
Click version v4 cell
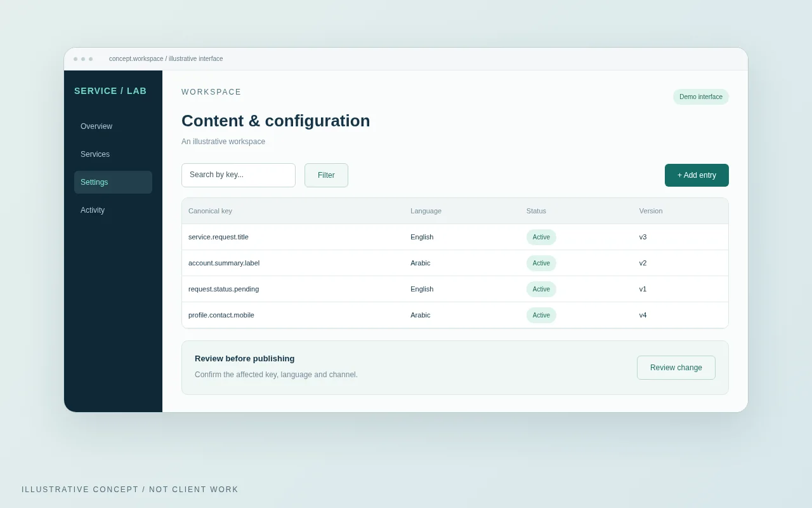coord(643,315)
